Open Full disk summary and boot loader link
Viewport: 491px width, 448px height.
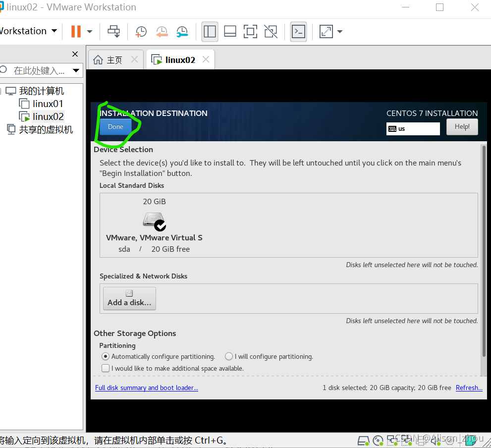[147, 388]
